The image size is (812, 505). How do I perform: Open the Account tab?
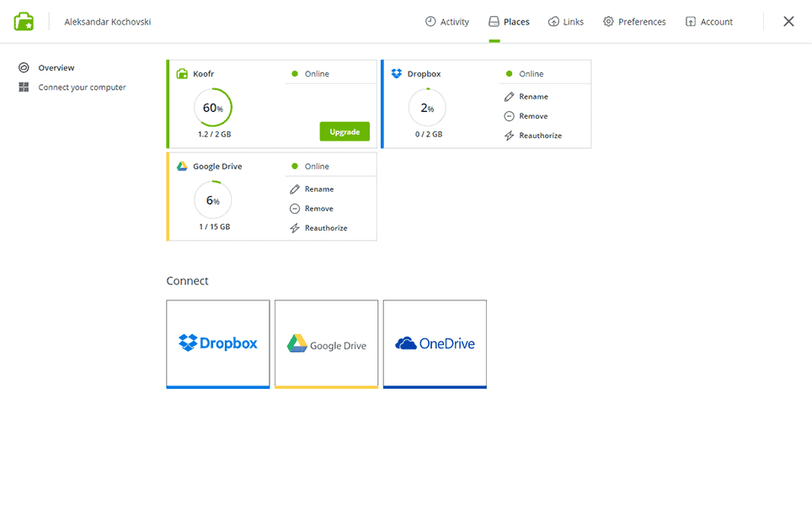708,22
